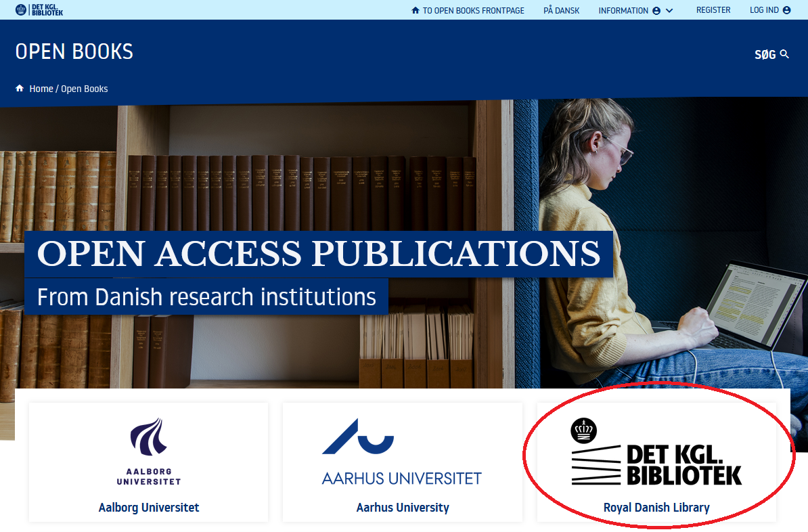Click the OPEN BOOKS page title
Screen dimensions: 808x532
tap(73, 51)
